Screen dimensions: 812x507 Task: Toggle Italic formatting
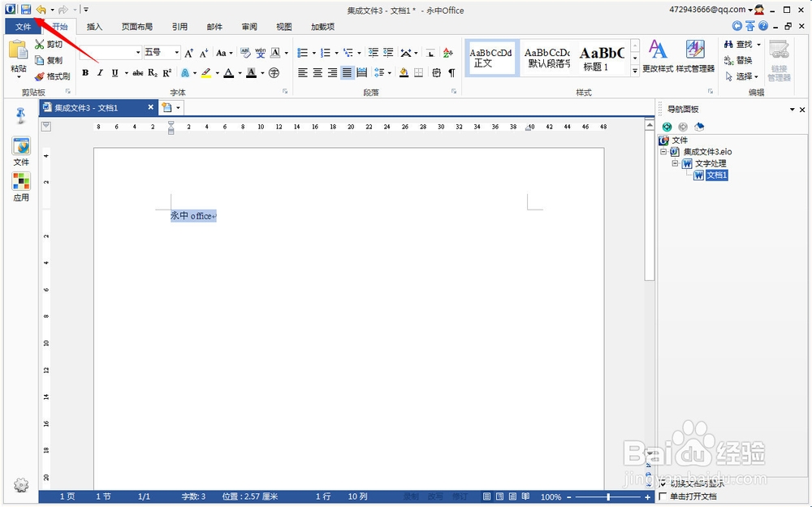click(100, 72)
